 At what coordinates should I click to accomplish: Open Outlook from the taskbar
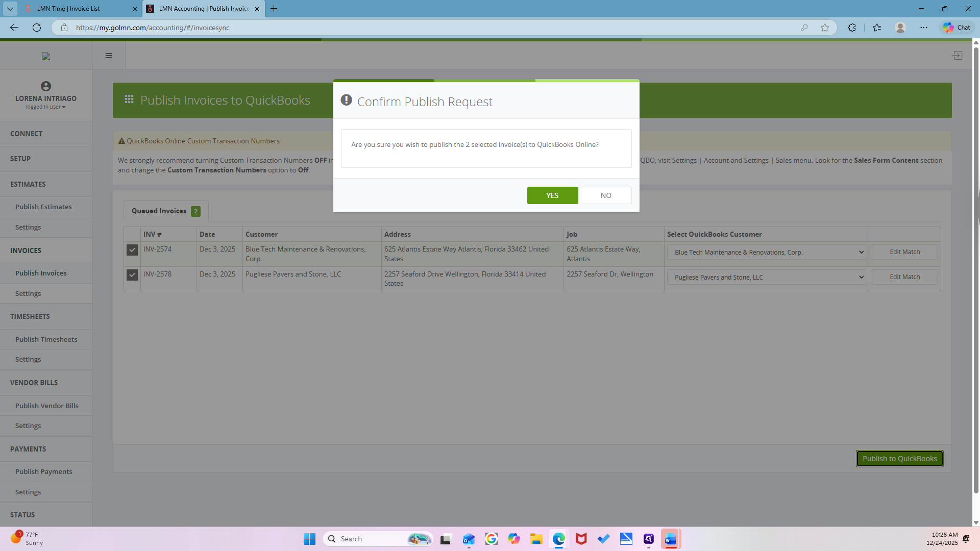(x=469, y=539)
